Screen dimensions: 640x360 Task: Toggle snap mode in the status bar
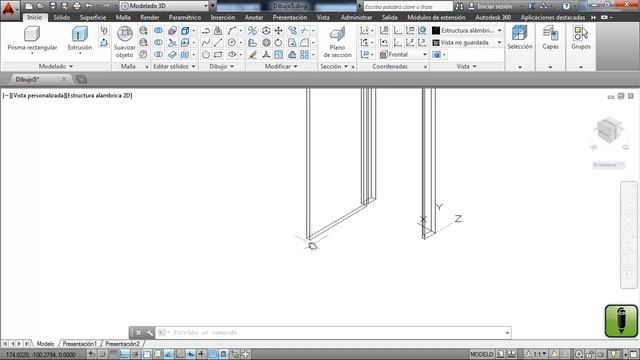click(x=102, y=354)
